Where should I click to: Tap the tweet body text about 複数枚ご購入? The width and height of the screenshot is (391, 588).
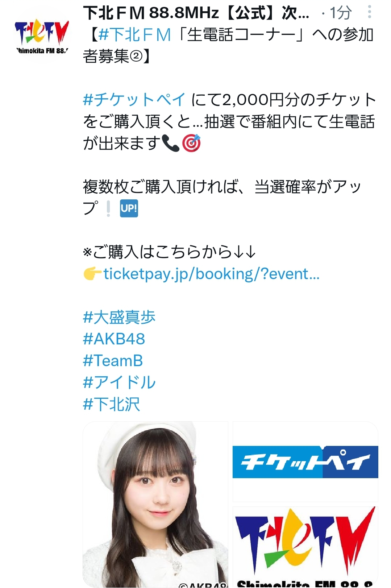[x=222, y=198]
